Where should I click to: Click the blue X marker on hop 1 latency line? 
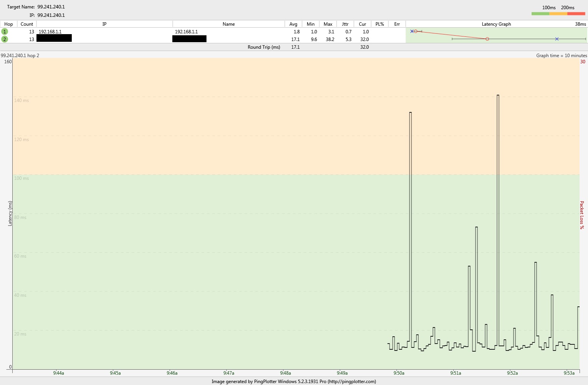point(412,31)
